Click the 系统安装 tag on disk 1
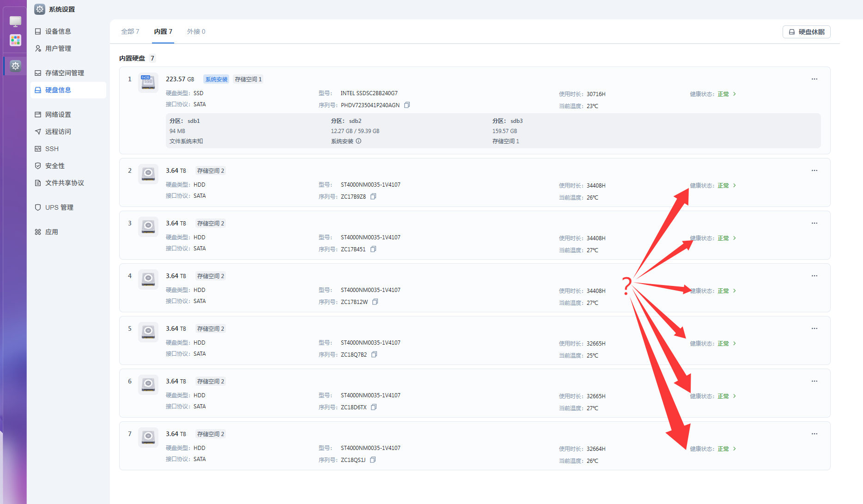This screenshot has width=863, height=504. click(216, 79)
